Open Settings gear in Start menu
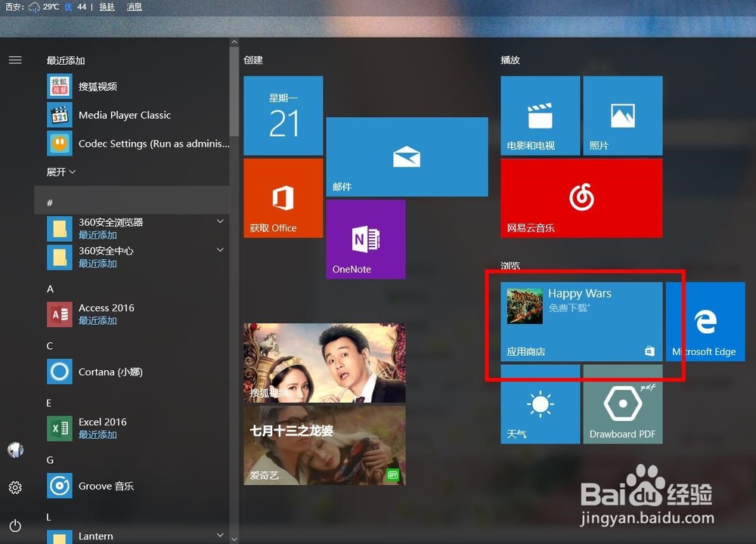 15,487
